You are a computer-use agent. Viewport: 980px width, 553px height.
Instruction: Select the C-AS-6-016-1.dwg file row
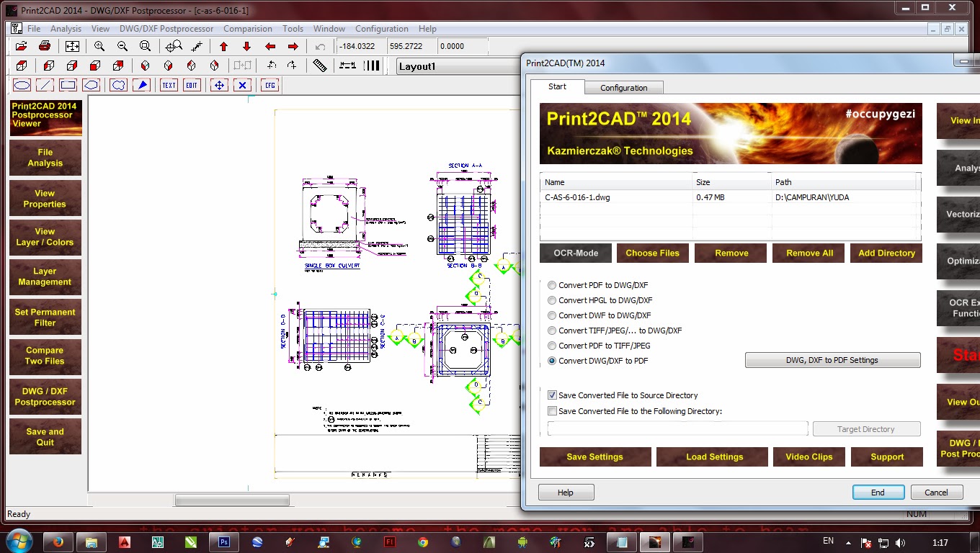pyautogui.click(x=730, y=197)
